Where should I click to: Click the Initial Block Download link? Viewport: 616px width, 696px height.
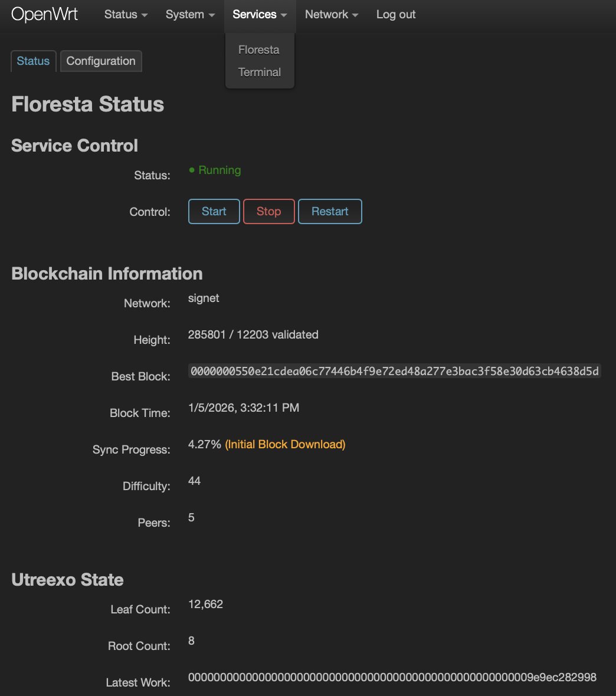(x=284, y=444)
